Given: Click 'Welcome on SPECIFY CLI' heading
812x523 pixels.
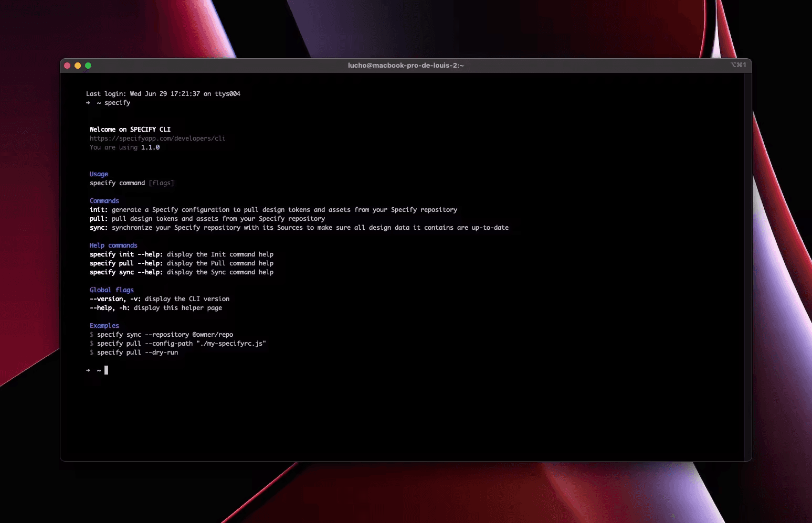Looking at the screenshot, I should tap(130, 130).
